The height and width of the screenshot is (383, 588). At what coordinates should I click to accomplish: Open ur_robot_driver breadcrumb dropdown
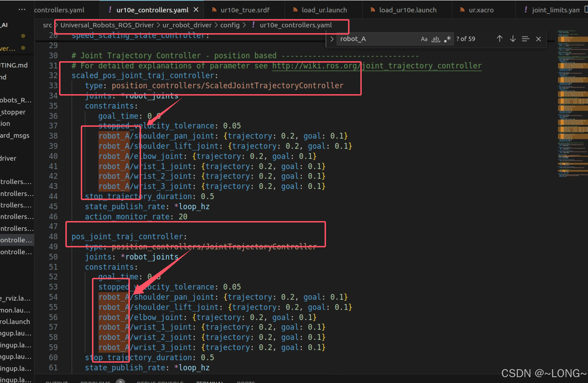pyautogui.click(x=187, y=25)
